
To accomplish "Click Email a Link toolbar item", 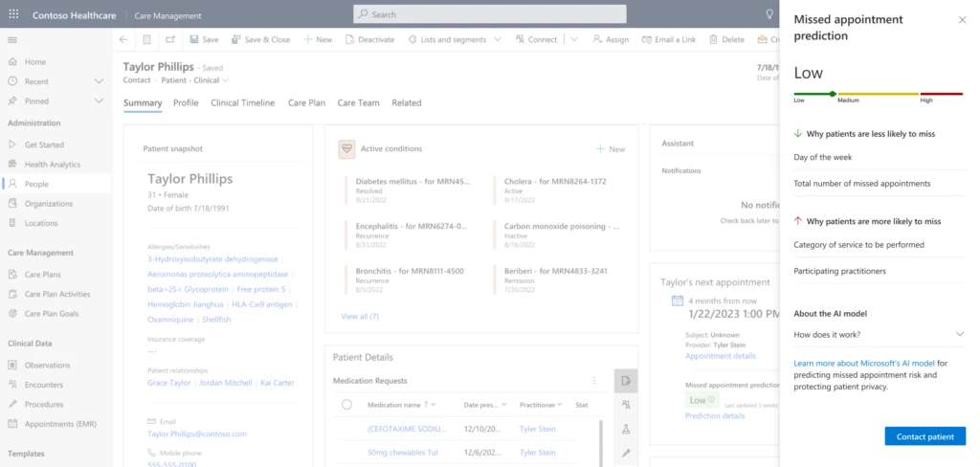I will 668,39.
